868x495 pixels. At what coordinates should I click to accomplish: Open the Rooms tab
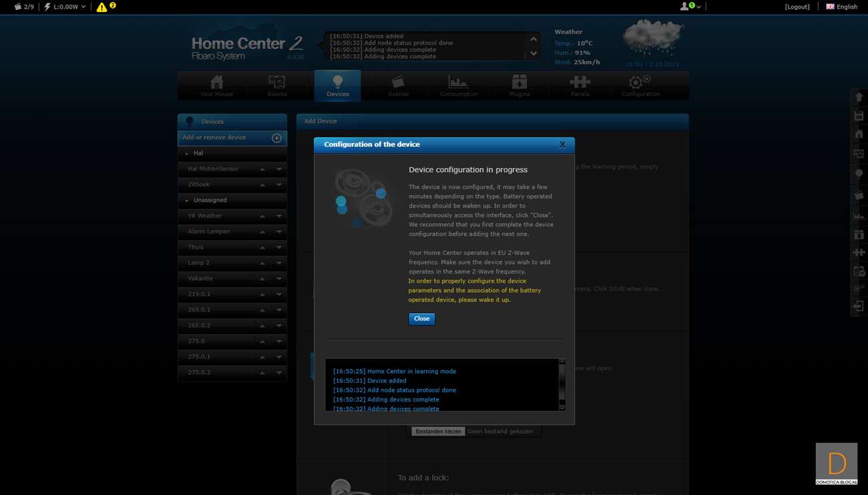tap(277, 85)
